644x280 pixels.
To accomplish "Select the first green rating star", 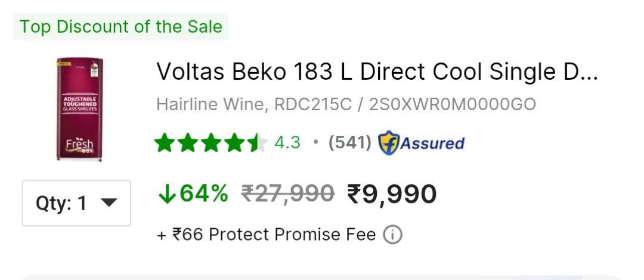I will [165, 143].
